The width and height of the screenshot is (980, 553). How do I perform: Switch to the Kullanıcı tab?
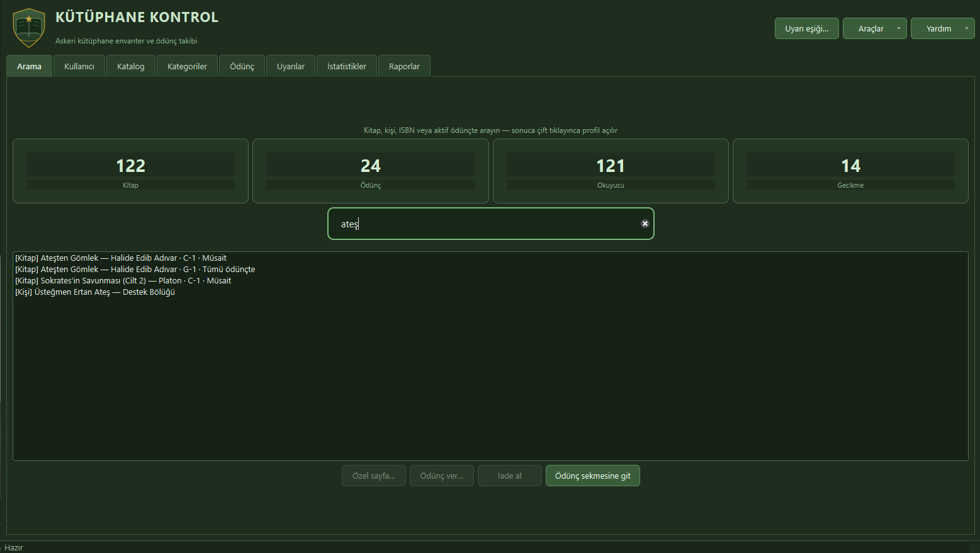coord(79,66)
